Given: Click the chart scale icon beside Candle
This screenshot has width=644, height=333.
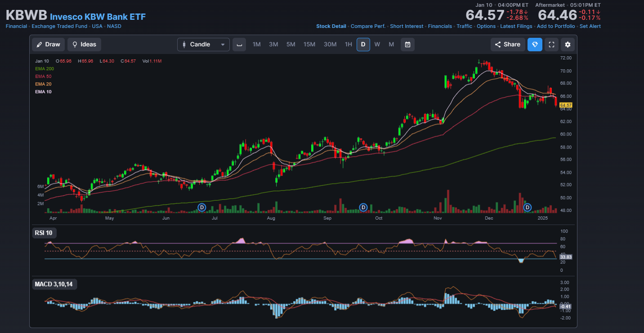Looking at the screenshot, I should [239, 45].
